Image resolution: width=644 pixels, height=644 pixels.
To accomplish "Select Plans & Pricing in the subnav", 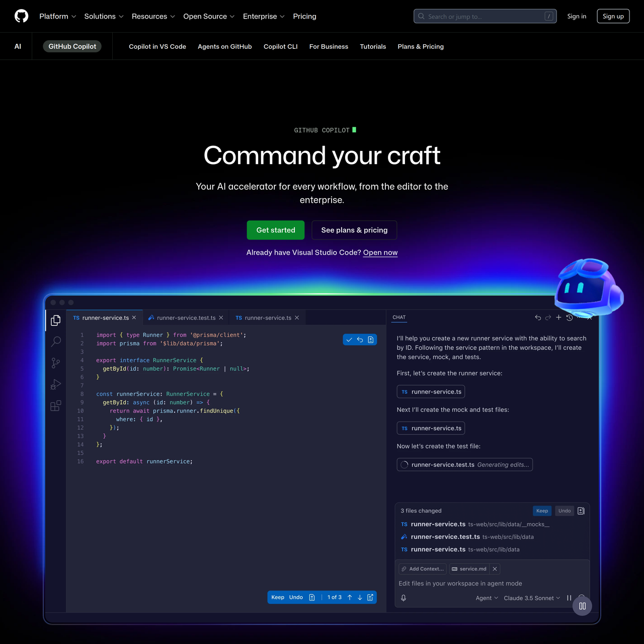I will [421, 46].
